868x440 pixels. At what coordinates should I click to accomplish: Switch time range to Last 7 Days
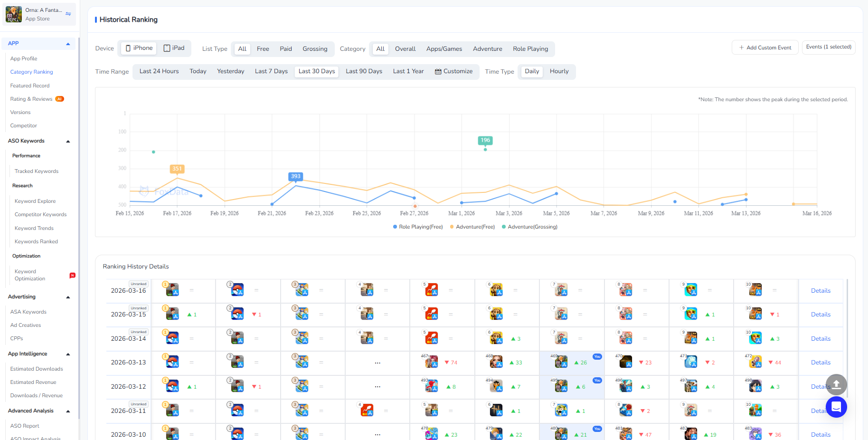click(x=271, y=71)
